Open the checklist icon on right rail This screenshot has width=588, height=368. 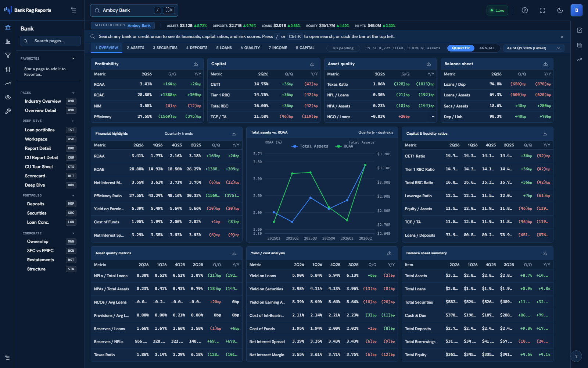(580, 30)
